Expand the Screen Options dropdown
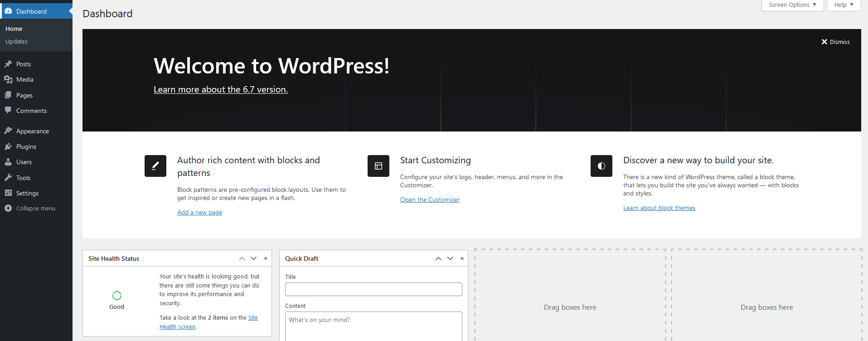The image size is (868, 341). click(792, 5)
